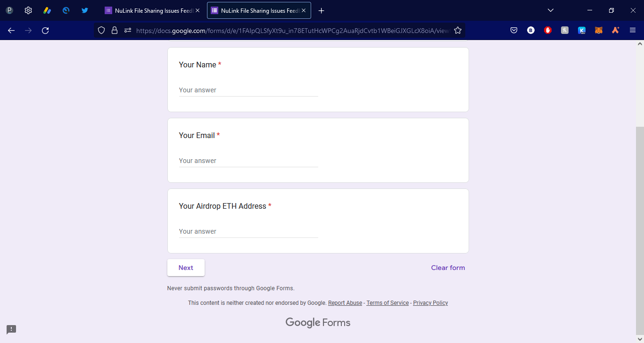The height and width of the screenshot is (343, 644).
Task: Click the Next button on the form
Action: coord(186,268)
